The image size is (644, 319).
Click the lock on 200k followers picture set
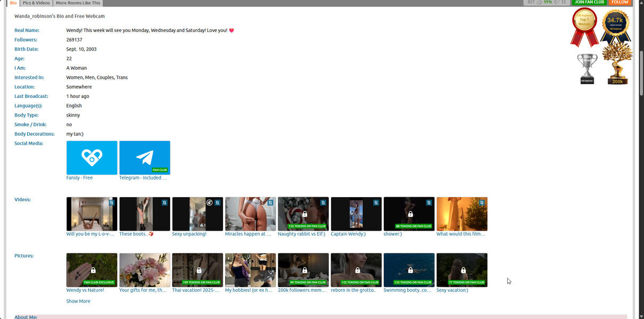tap(304, 270)
